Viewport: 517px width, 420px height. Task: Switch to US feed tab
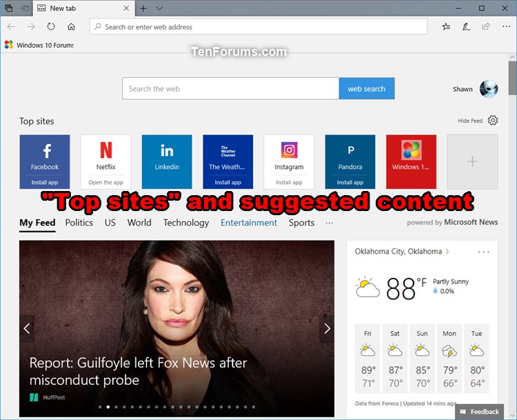click(110, 223)
